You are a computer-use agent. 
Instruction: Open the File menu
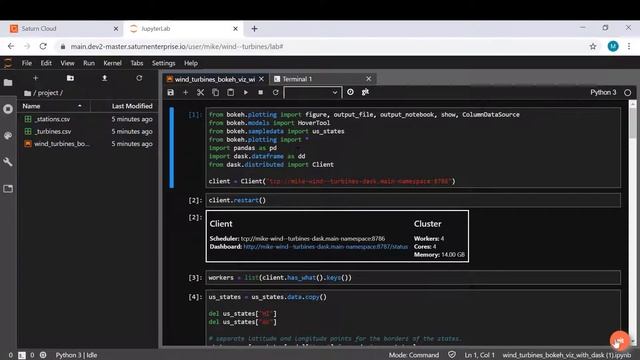click(x=27, y=63)
